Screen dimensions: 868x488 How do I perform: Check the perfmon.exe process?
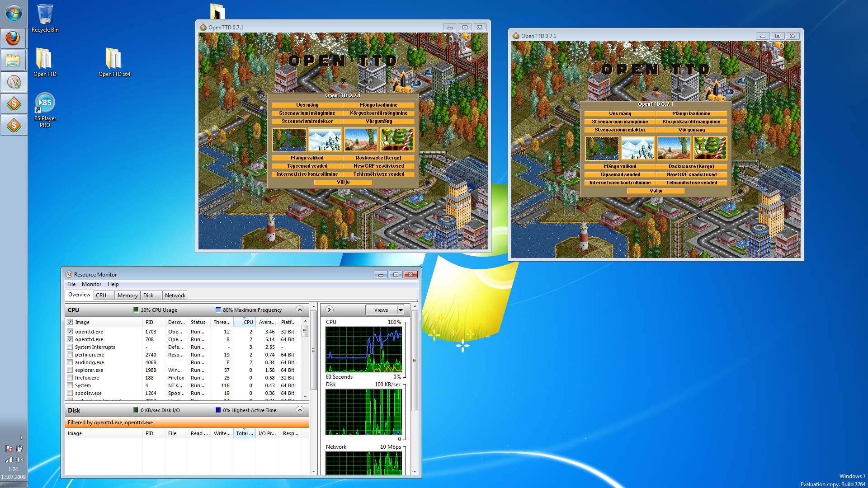tap(70, 355)
